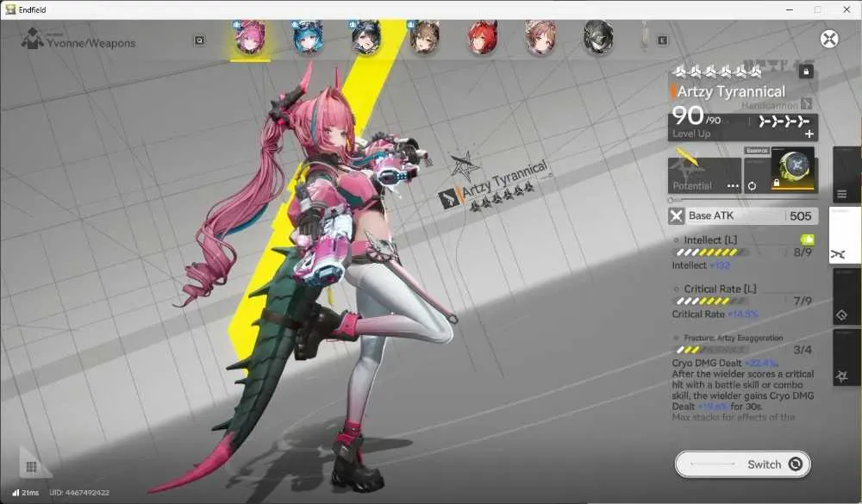
Task: Select the pink-haired operator portrait
Action: pos(250,38)
